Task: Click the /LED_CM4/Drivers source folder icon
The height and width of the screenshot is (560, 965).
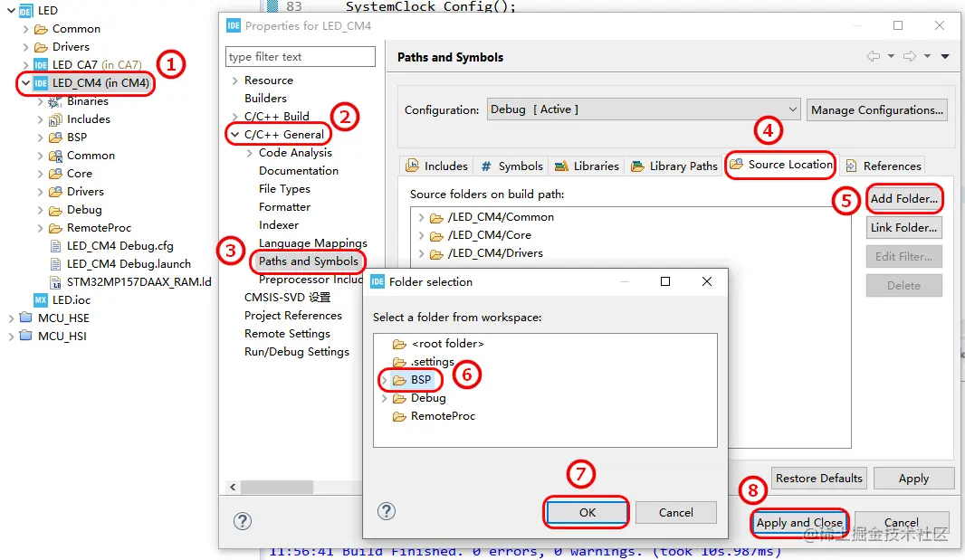Action: pyautogui.click(x=436, y=253)
